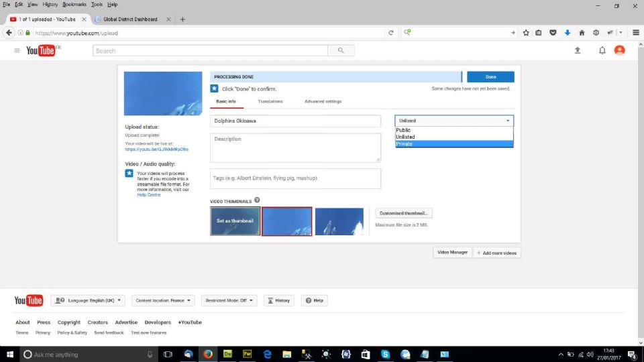Open Skype from the taskbar
Viewport: 644px width, 362px height.
click(x=385, y=354)
